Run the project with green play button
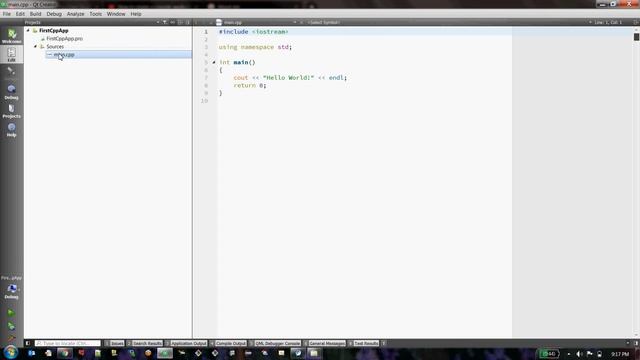 pyautogui.click(x=11, y=313)
